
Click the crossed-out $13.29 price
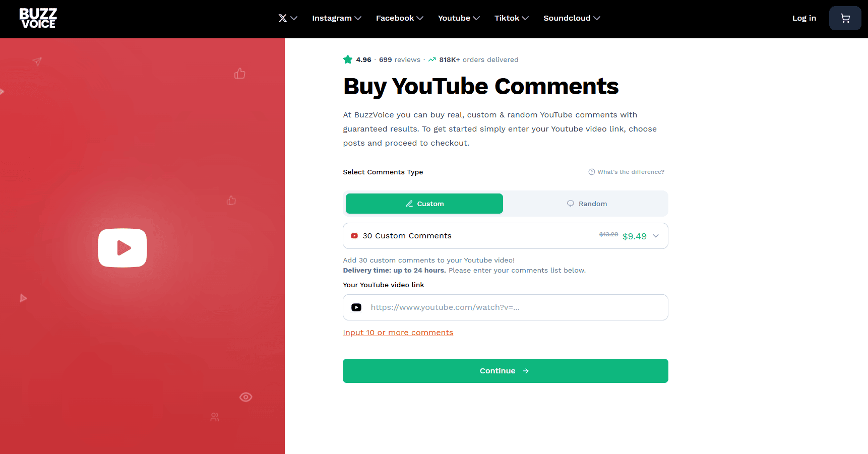(608, 234)
